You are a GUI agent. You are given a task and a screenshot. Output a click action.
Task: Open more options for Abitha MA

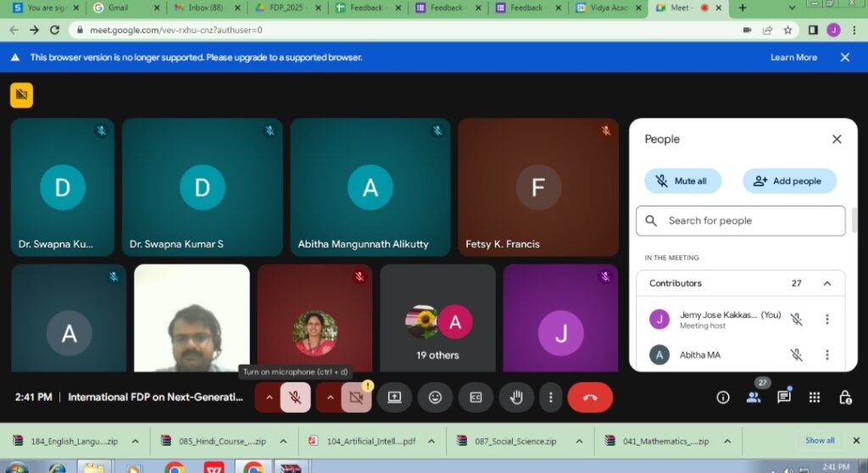point(827,354)
